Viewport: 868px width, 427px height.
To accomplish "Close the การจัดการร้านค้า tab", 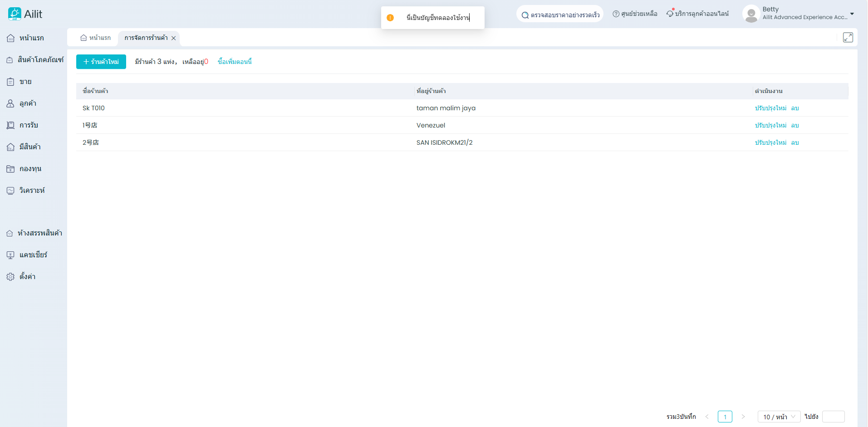I will (173, 38).
